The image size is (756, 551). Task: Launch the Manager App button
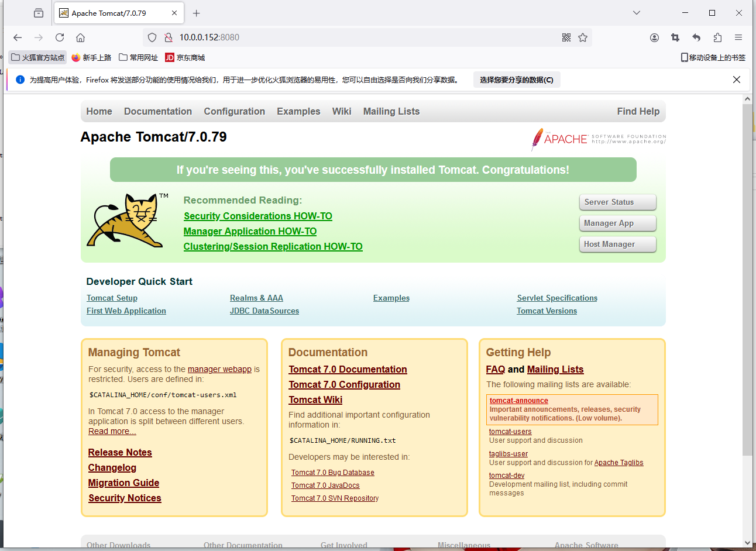(x=618, y=223)
